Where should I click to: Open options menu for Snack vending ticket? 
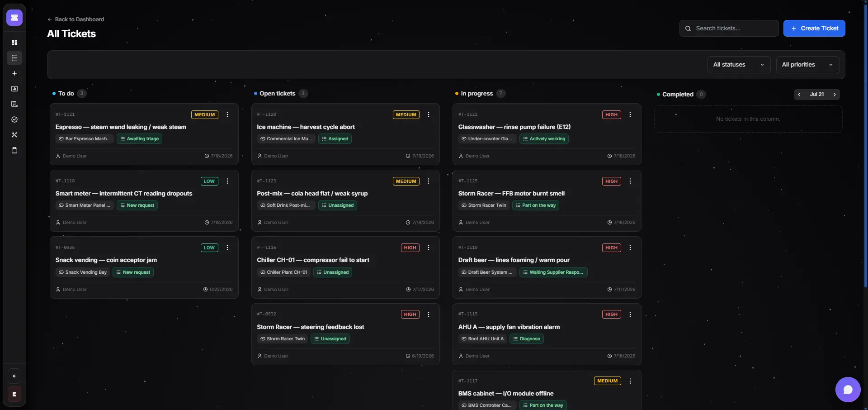pos(227,248)
